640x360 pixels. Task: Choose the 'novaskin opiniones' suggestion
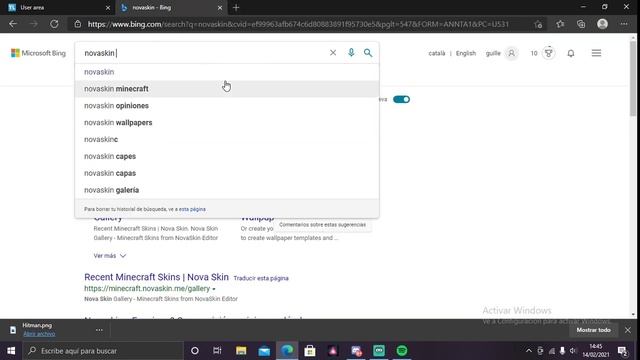click(x=227, y=106)
